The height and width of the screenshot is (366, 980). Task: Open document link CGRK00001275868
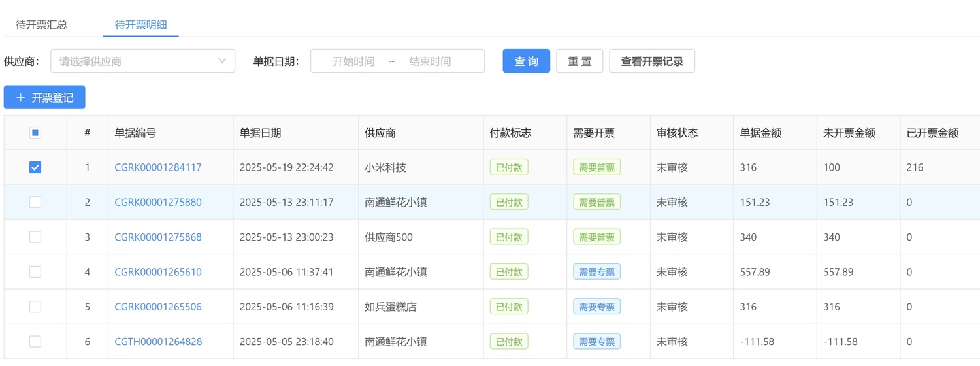pyautogui.click(x=158, y=237)
